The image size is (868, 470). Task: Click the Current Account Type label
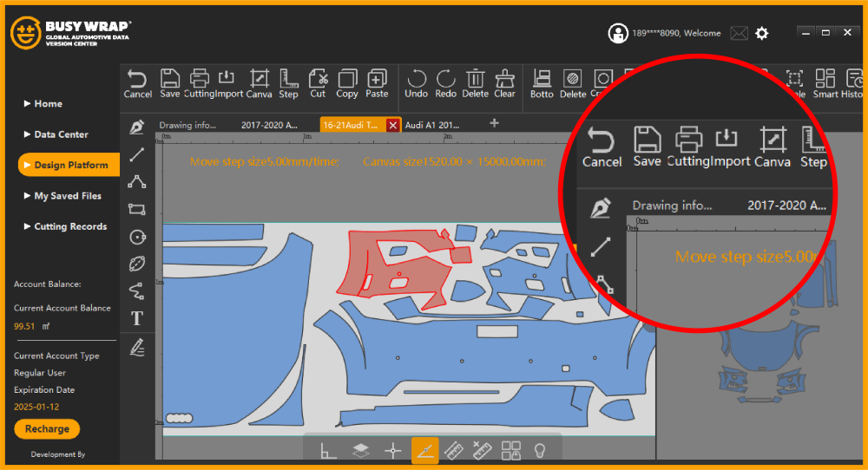click(56, 356)
